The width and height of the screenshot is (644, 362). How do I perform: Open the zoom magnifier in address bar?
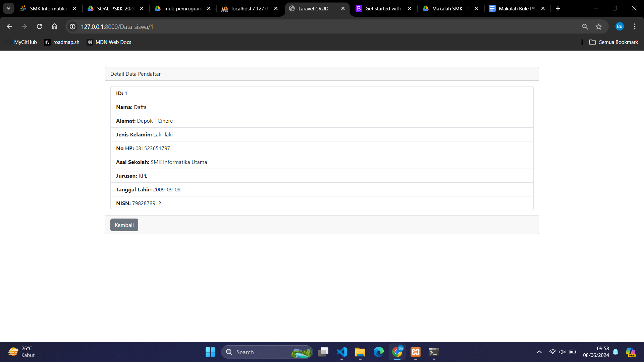tap(585, 26)
